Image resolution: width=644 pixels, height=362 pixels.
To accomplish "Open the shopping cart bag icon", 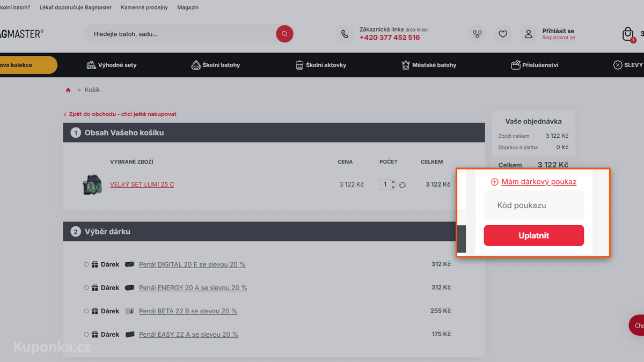I will [628, 34].
